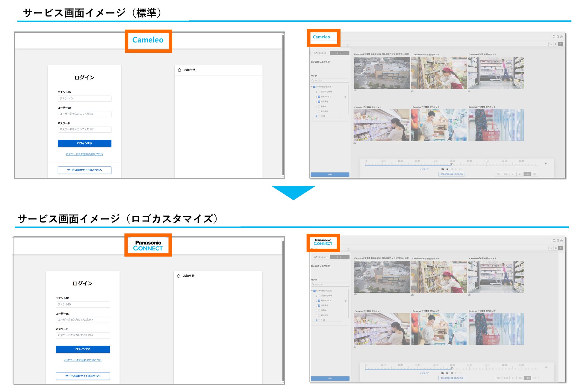The height and width of the screenshot is (392, 584).
Task: Click playhead marker on Cameleo viewer timeline
Action: point(452,164)
